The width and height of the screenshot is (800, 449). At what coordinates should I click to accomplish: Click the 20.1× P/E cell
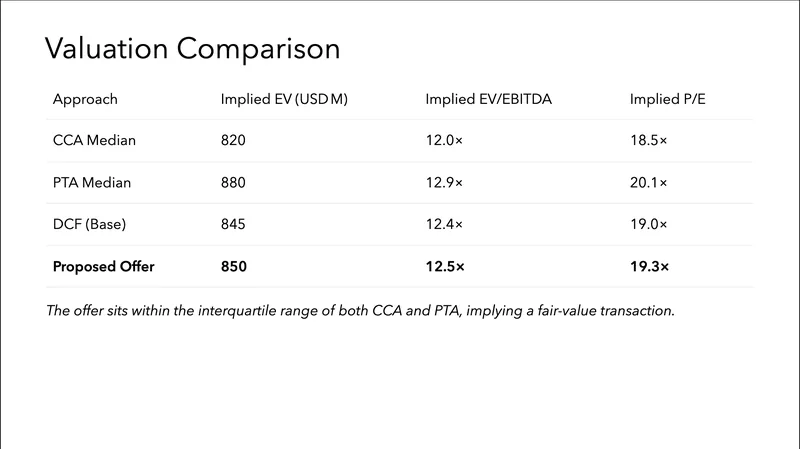(648, 183)
